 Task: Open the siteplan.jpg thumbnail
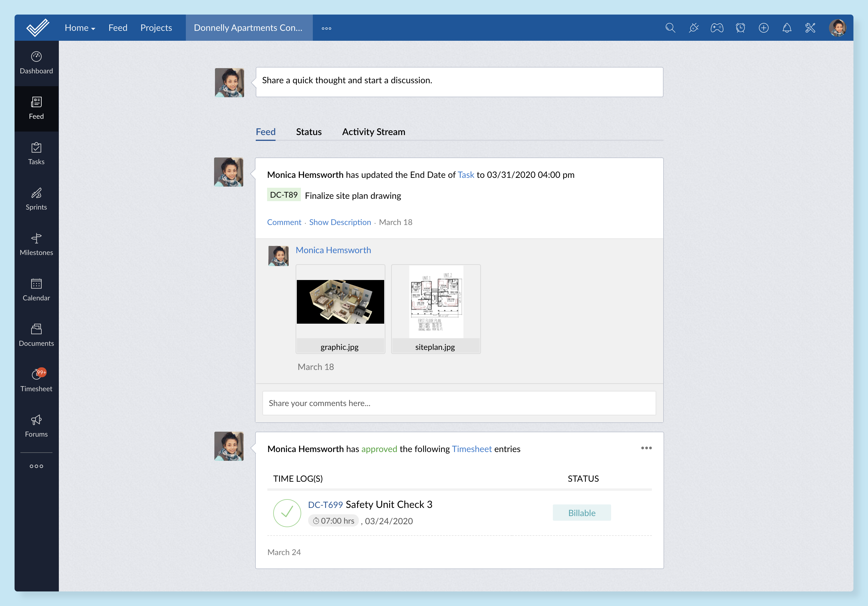click(435, 302)
